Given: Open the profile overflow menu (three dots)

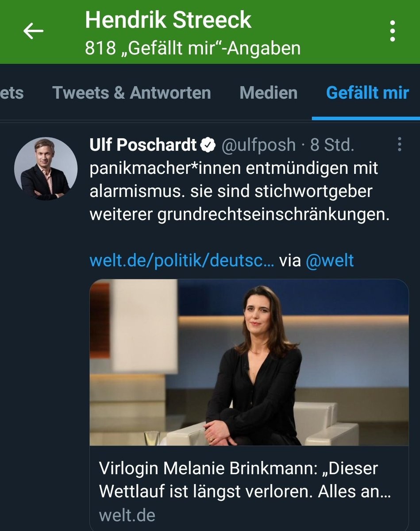Looking at the screenshot, I should 392,31.
